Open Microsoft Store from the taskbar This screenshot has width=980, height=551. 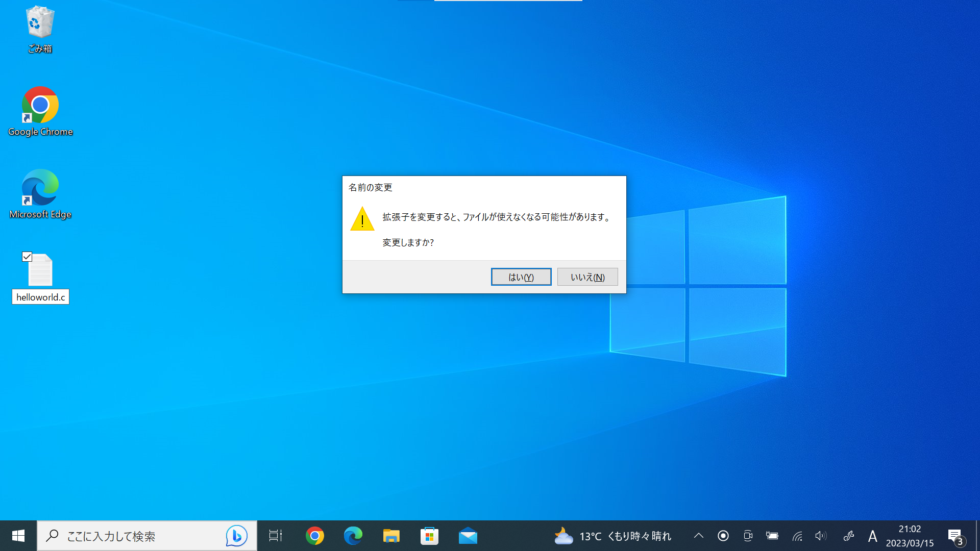pyautogui.click(x=430, y=536)
